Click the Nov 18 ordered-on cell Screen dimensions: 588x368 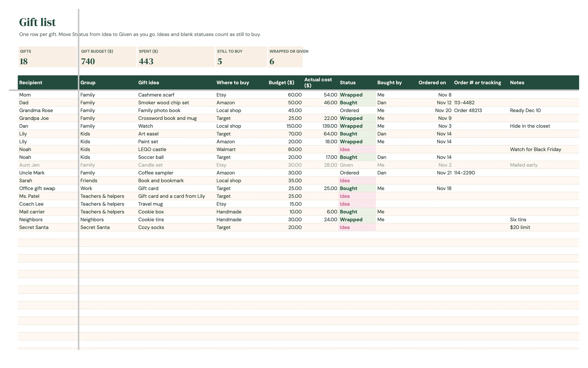pyautogui.click(x=444, y=188)
